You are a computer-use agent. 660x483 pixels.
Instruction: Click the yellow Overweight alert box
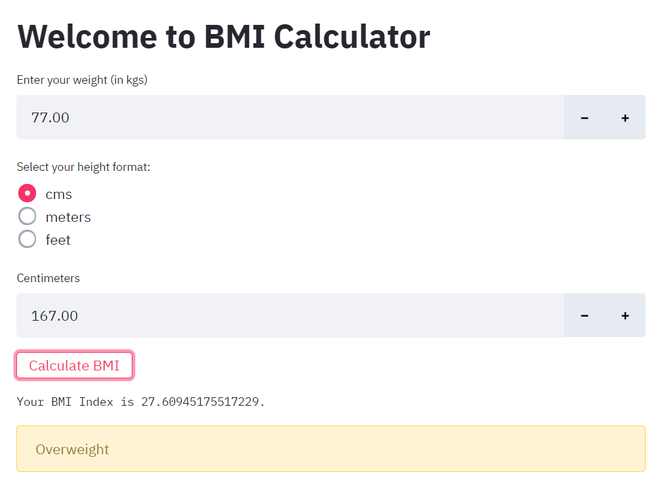pos(330,449)
